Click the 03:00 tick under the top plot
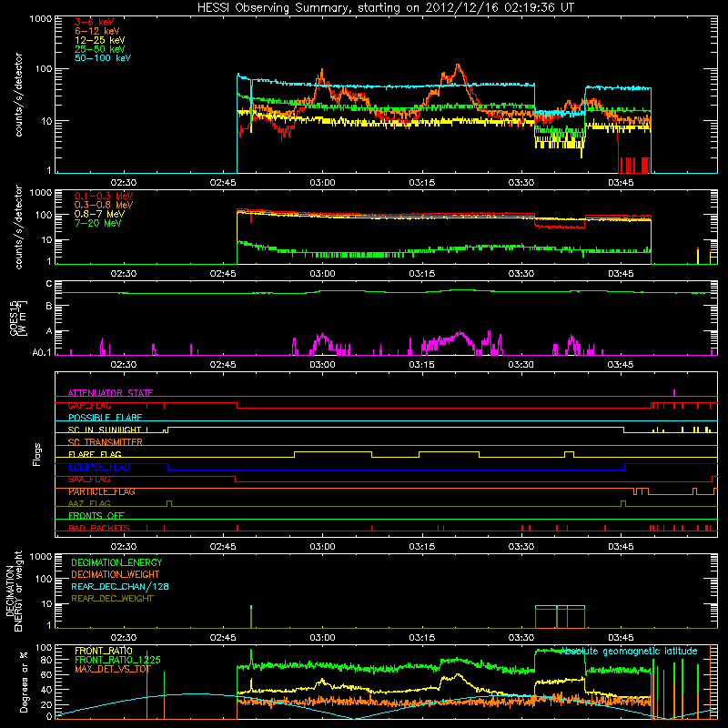728x728 pixels. (x=322, y=183)
